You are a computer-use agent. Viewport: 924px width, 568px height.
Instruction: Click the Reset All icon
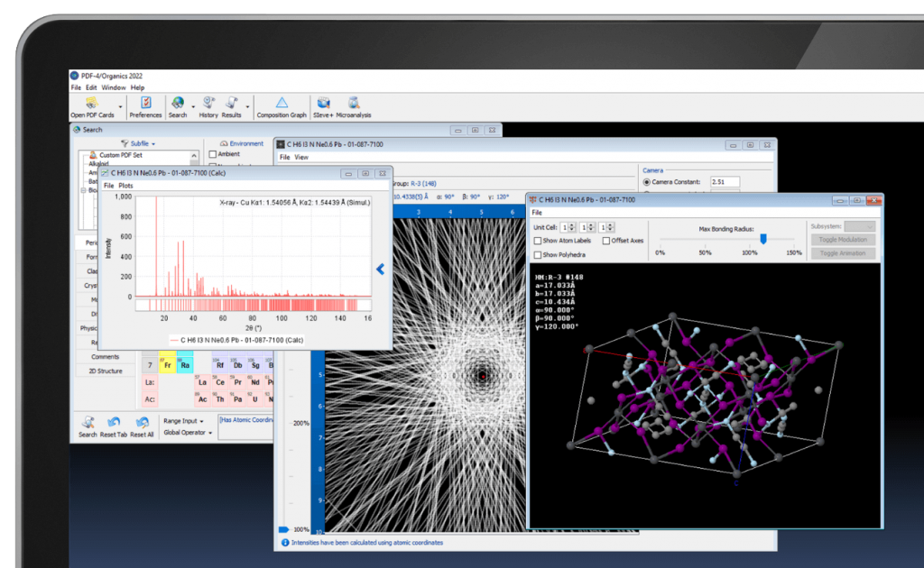(142, 422)
